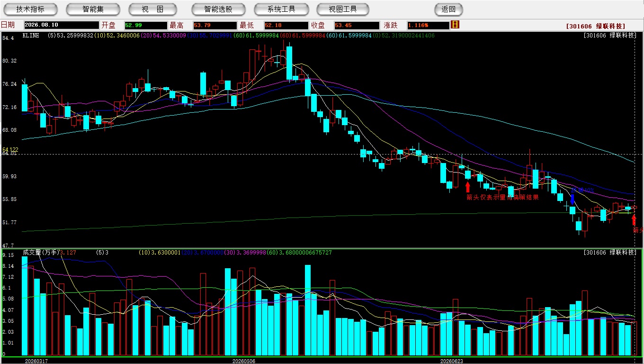Viewport: 644px width, 364px height.
Task: Click the yellow 日 period icon
Action: point(455,25)
